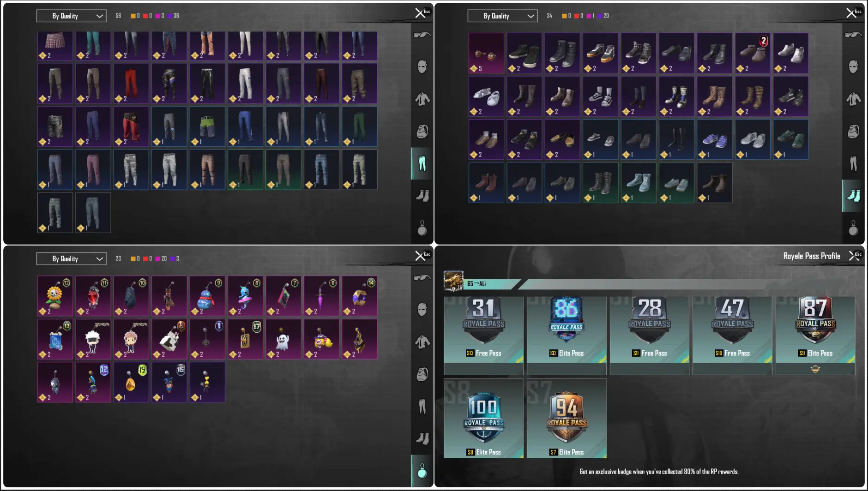Select backpack category in pants inventory sidebar
Viewport: 868px width, 491px height.
(422, 132)
